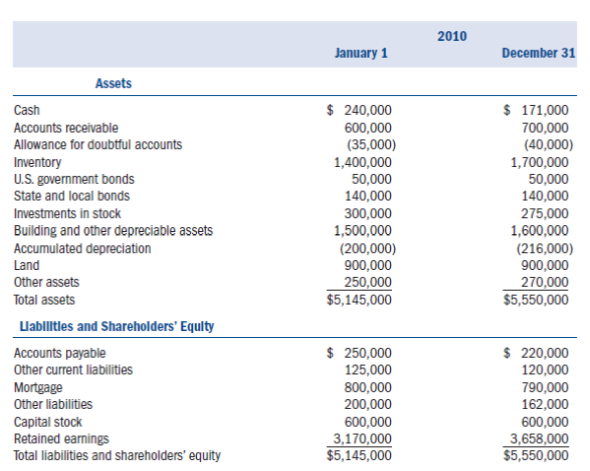The width and height of the screenshot is (590, 471).
Task: Select the Capital stock row label
Action: pos(48,422)
